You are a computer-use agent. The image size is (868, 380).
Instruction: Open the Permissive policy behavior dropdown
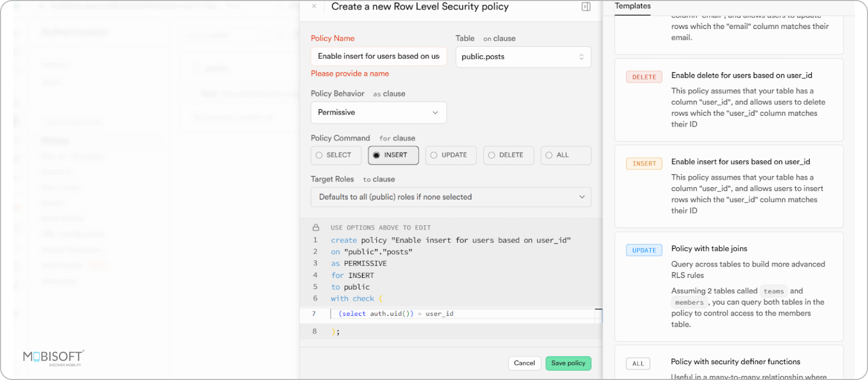click(379, 112)
